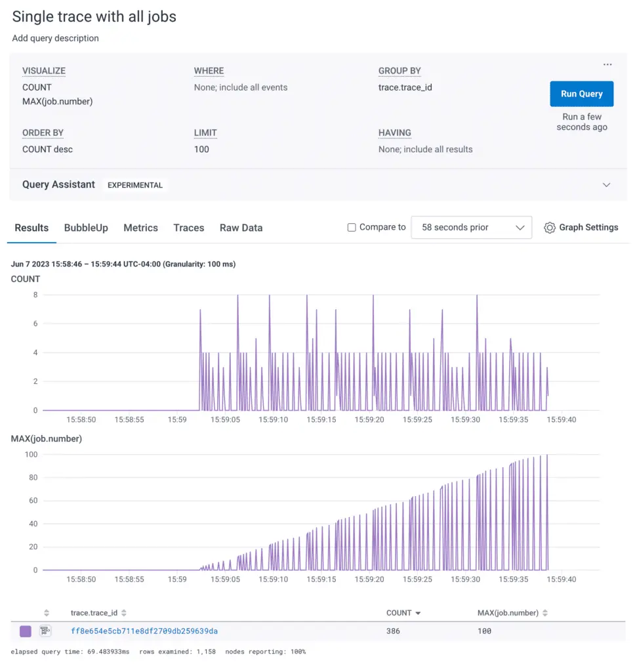This screenshot has width=637, height=672.
Task: Open trace ID ff8e654e5cb711e8df2709db259639da link
Action: 144,631
